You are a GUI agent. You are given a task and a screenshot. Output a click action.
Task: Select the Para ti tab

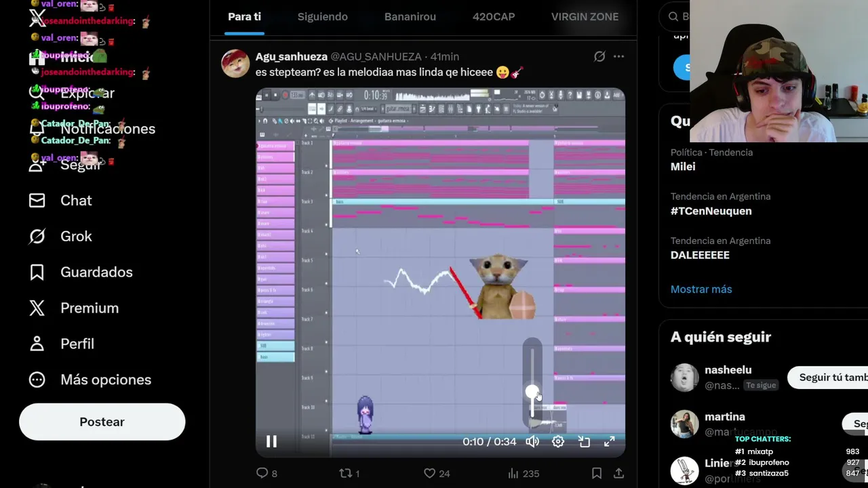pyautogui.click(x=244, y=17)
